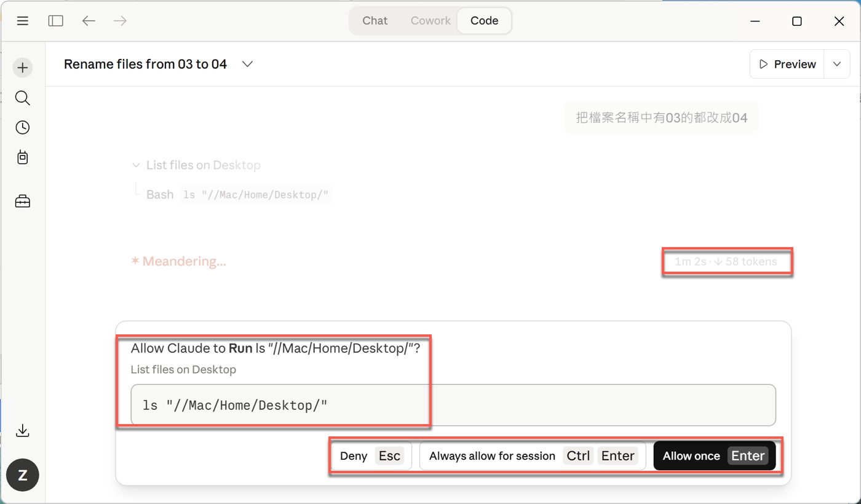Select the Code tab
This screenshot has height=504, width=861.
coord(484,21)
